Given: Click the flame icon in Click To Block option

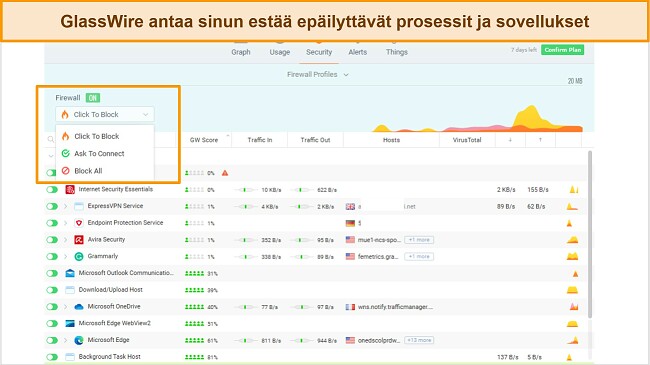Looking at the screenshot, I should point(65,136).
